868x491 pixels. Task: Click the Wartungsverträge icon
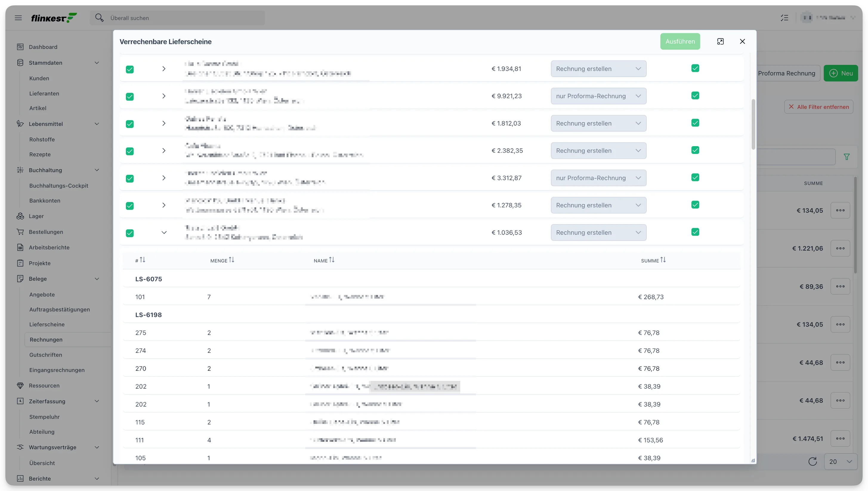pyautogui.click(x=20, y=447)
